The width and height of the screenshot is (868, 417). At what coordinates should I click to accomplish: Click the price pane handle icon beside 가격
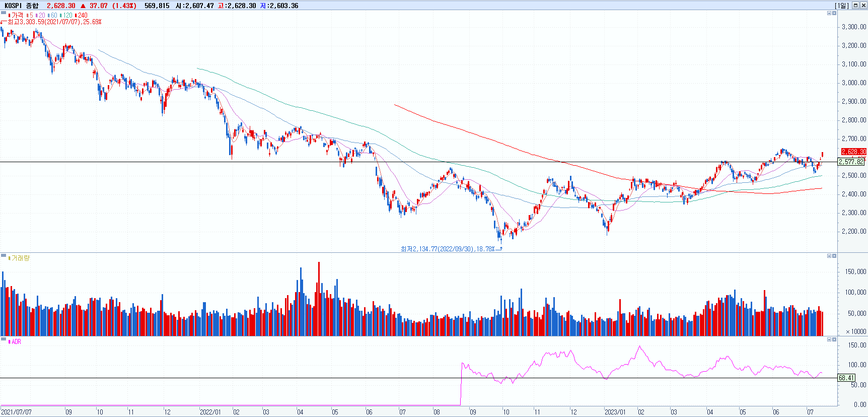point(4,13)
